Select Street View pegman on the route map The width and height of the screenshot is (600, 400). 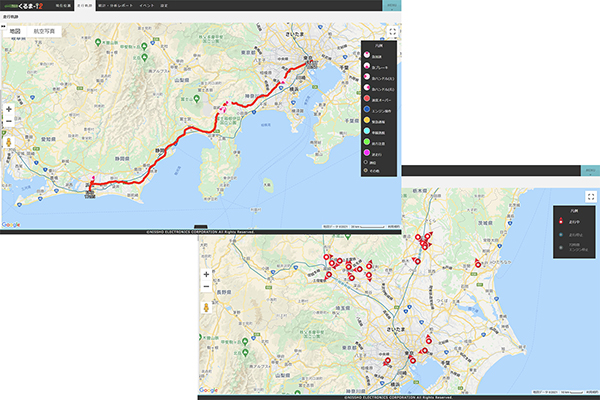(x=9, y=142)
